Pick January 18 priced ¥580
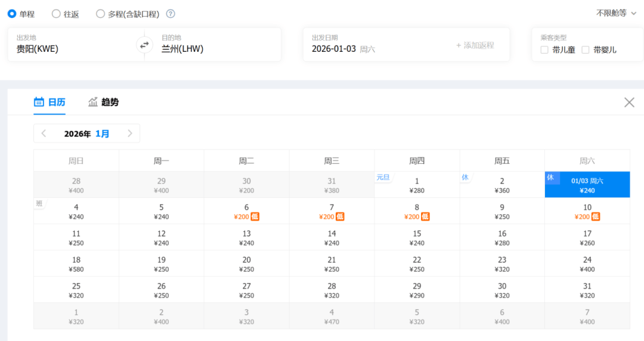The height and width of the screenshot is (341, 644). [x=76, y=263]
